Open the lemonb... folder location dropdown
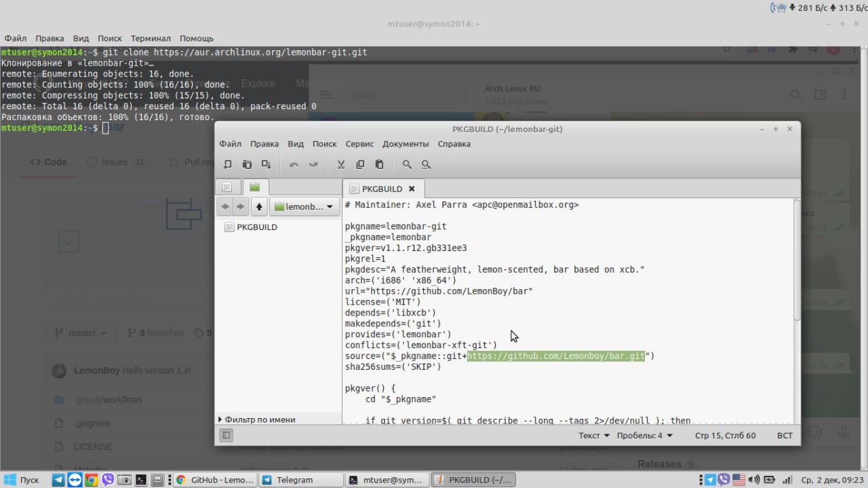This screenshot has height=488, width=868. click(x=304, y=206)
